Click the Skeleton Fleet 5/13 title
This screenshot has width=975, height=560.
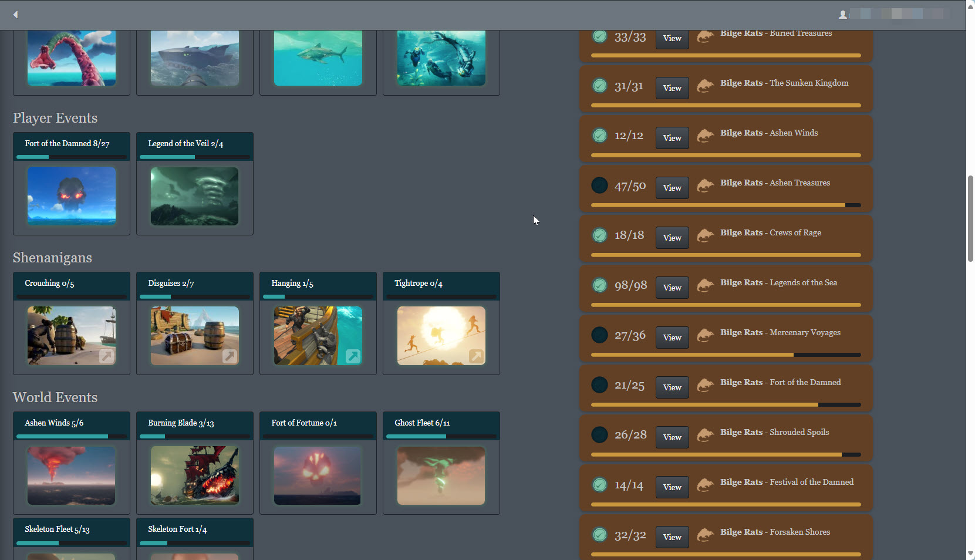[x=57, y=529]
